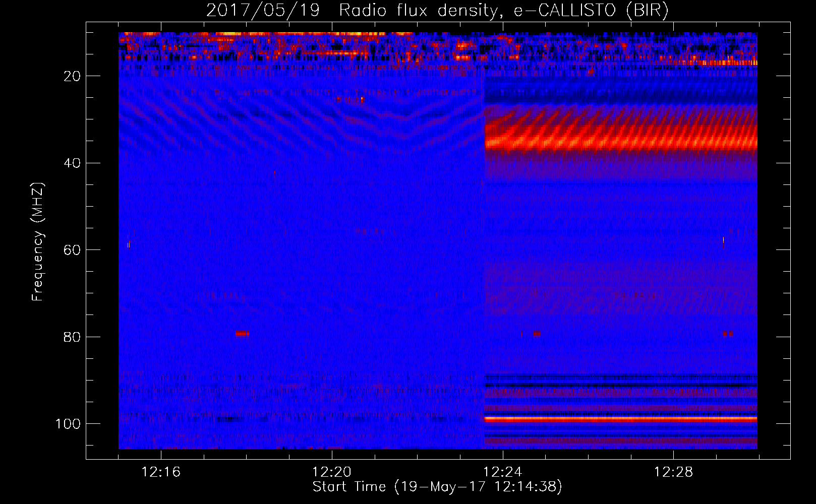Click the 40 frequency tick label
Viewport: 816px width, 504px height.
click(73, 163)
